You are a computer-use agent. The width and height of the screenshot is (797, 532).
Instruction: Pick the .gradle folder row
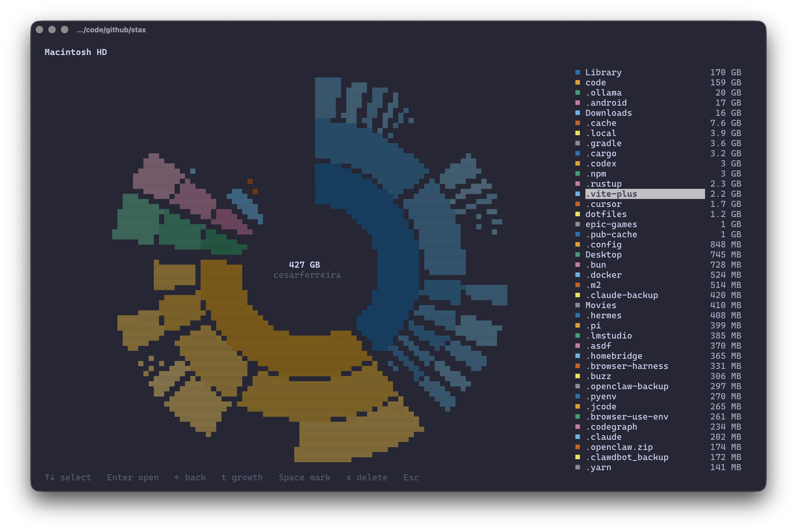[658, 143]
